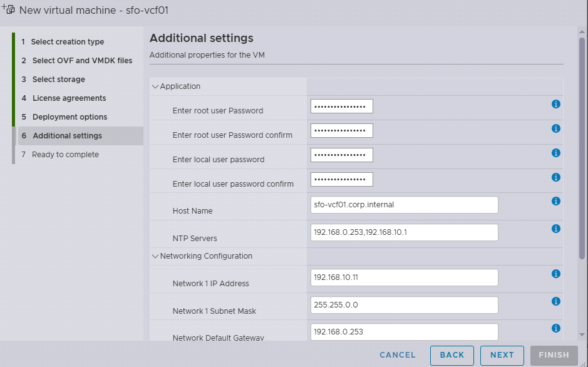Open step 3 Select storage

58,80
